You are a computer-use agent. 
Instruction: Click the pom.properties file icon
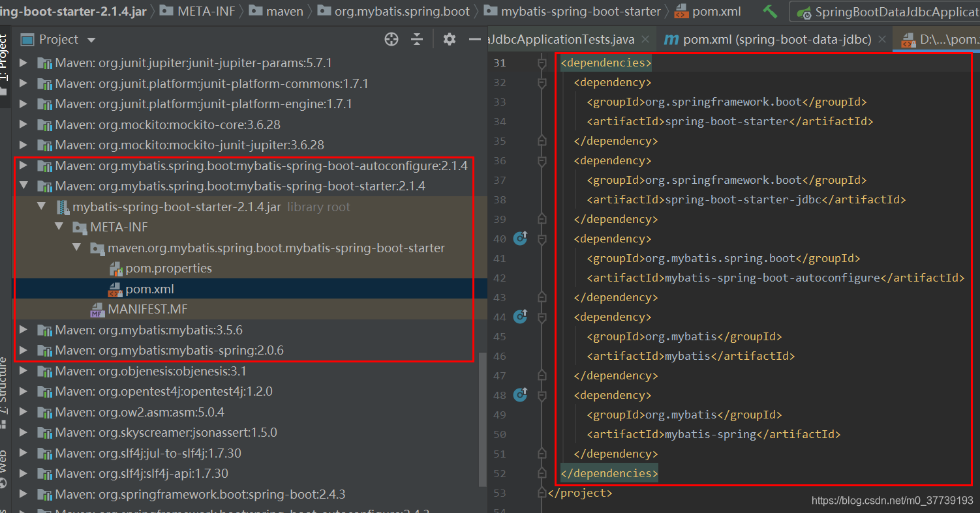click(115, 269)
